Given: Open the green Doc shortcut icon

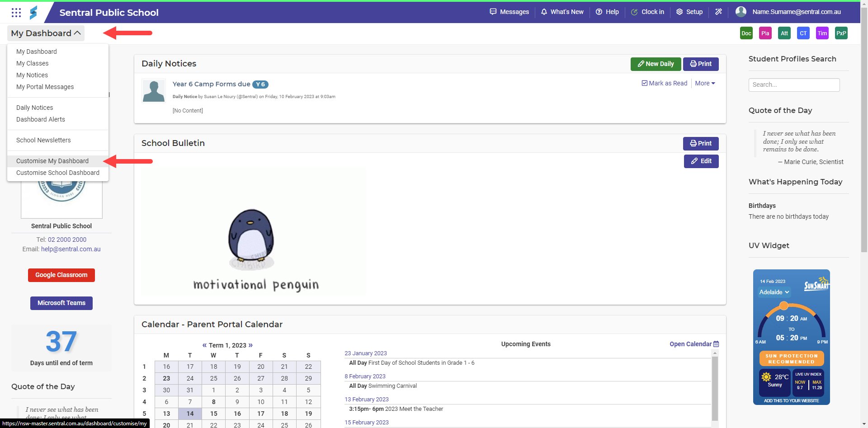Looking at the screenshot, I should (746, 33).
